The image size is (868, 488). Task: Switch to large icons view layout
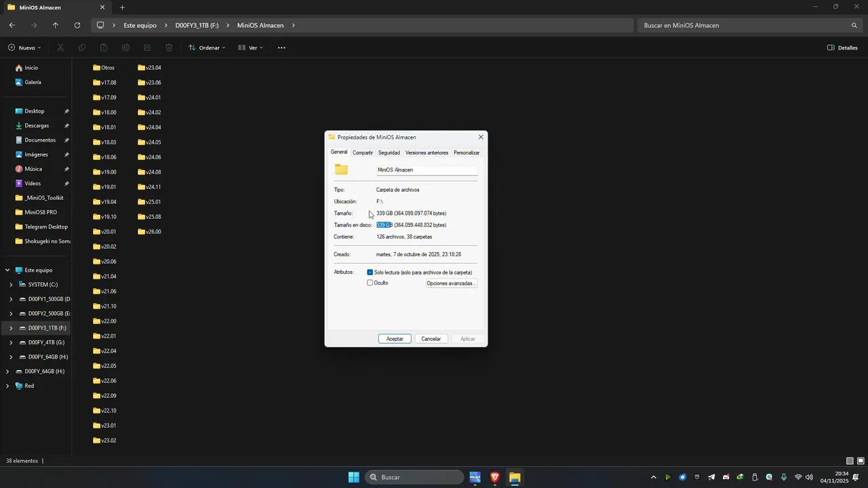coord(861,461)
